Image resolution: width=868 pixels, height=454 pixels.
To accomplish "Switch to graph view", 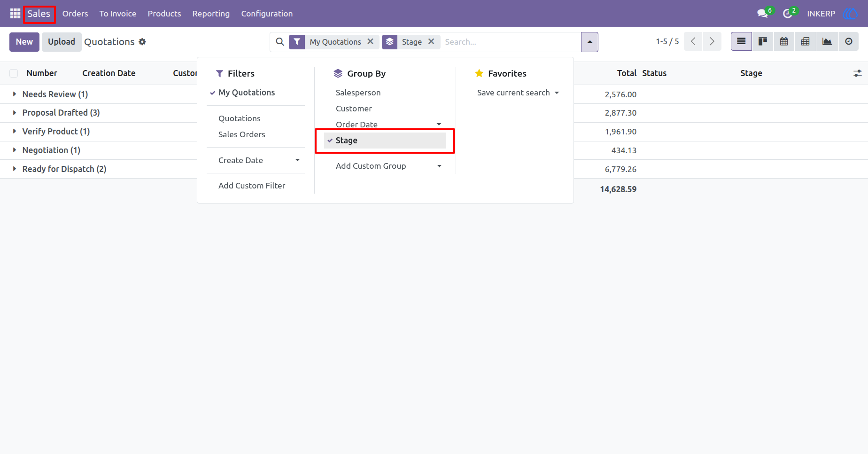I will (x=827, y=41).
